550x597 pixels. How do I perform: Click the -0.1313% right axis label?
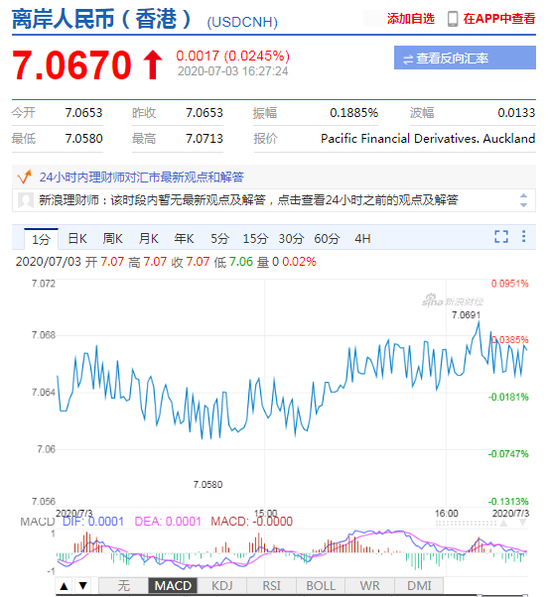pos(509,501)
